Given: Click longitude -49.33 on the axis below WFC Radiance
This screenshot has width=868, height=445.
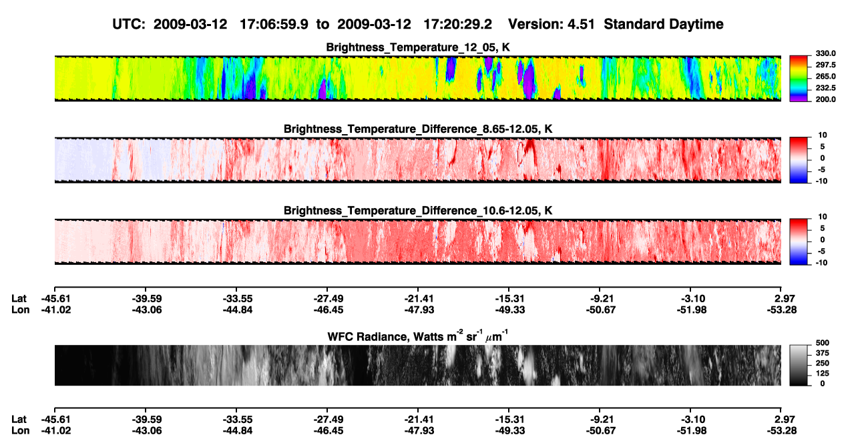Looking at the screenshot, I should click(x=509, y=430).
